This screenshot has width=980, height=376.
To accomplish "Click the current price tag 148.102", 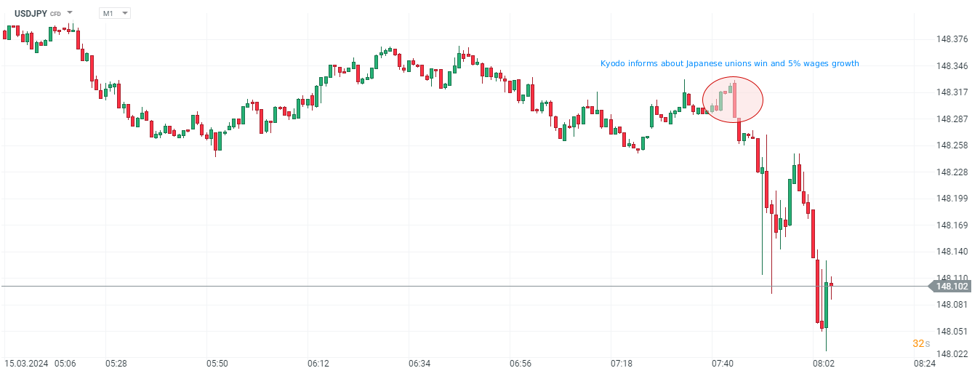I will 953,287.
